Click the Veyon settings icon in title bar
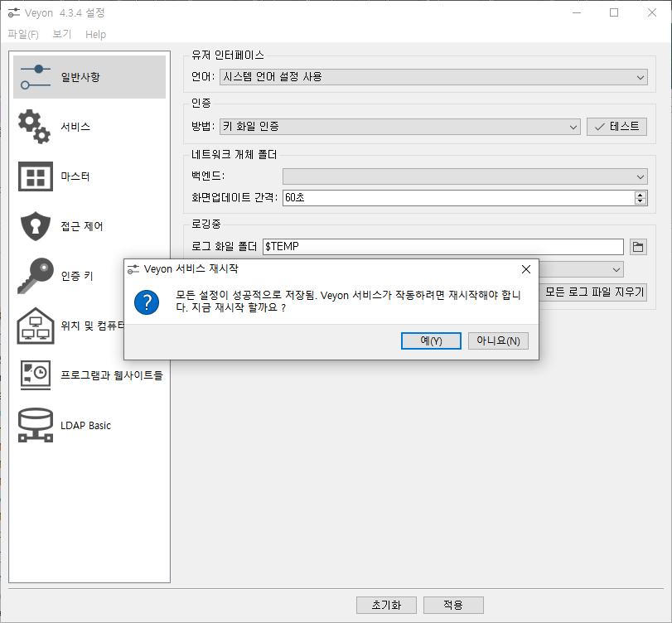Image resolution: width=672 pixels, height=623 pixels. tap(14, 13)
